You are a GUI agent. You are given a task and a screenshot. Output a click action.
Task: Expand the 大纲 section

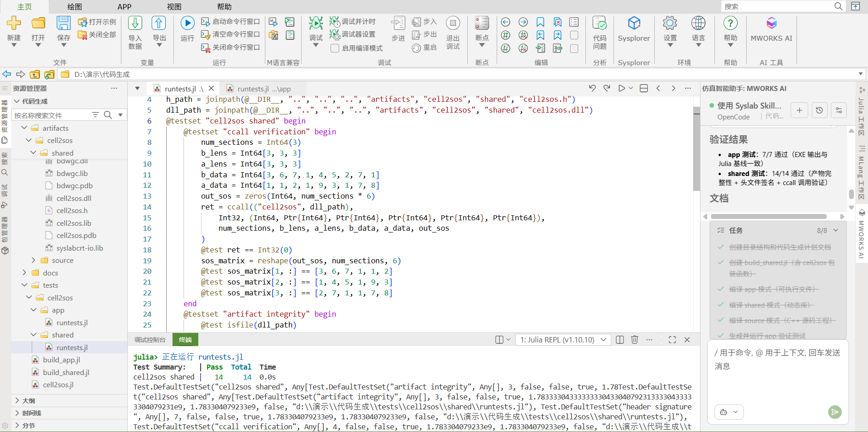(x=18, y=400)
